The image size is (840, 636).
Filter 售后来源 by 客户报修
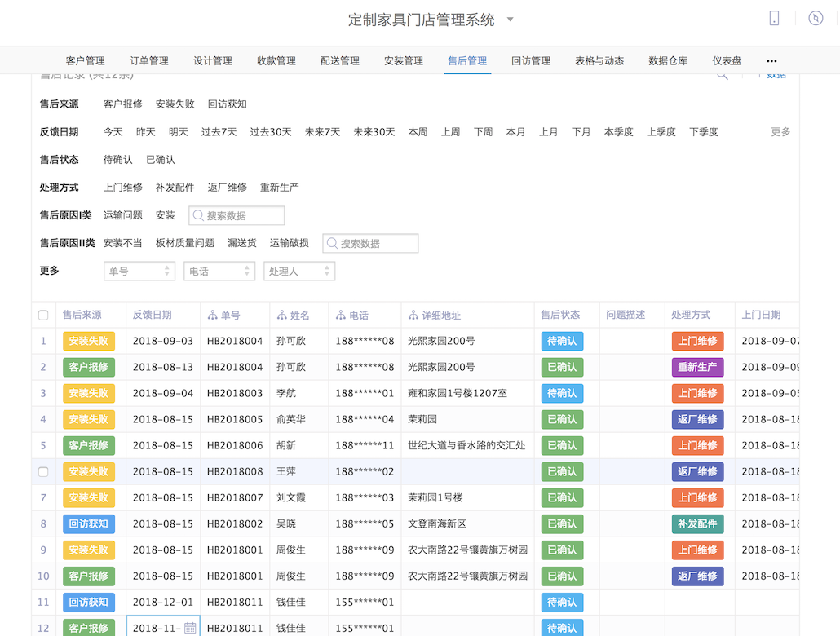[x=122, y=104]
